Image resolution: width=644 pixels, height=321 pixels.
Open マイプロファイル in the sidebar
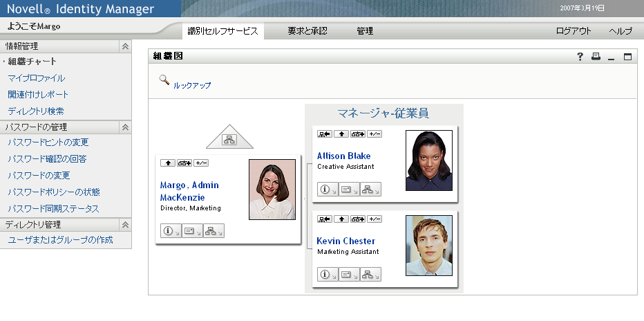(x=36, y=78)
